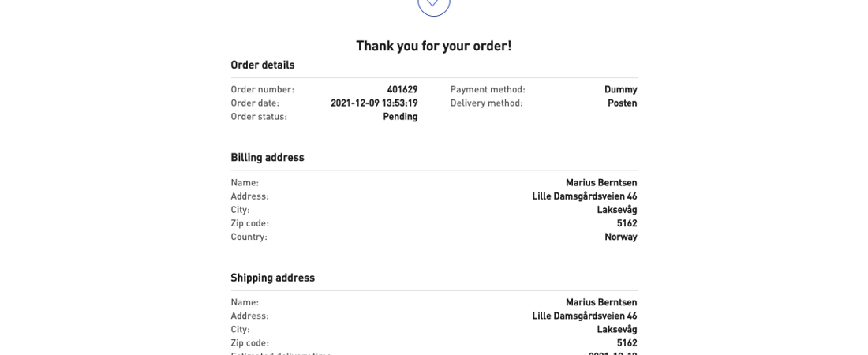Click the "Thank you for your order!" heading
Viewport: 868px width, 355px height.
tap(433, 46)
